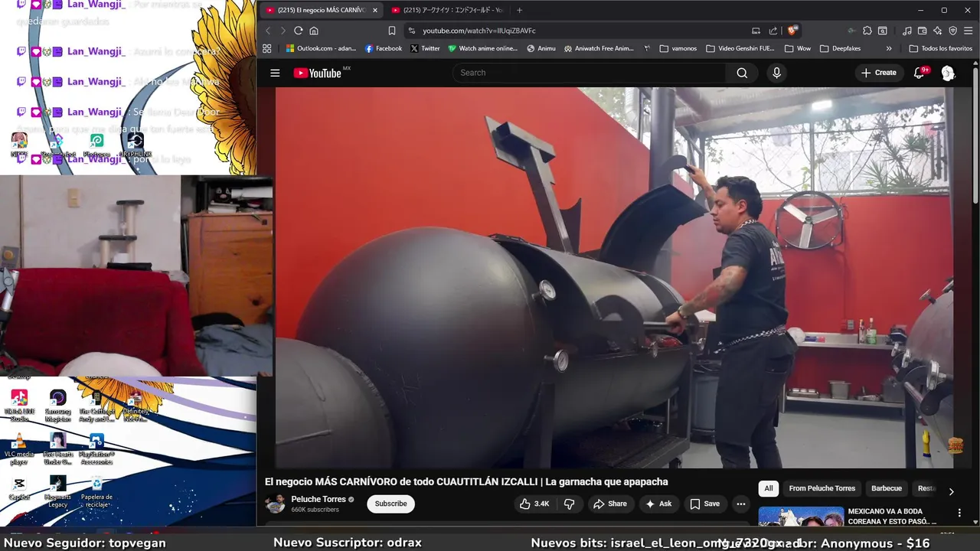The height and width of the screenshot is (551, 980).
Task: Click the site settings icon in address bar
Action: click(411, 31)
